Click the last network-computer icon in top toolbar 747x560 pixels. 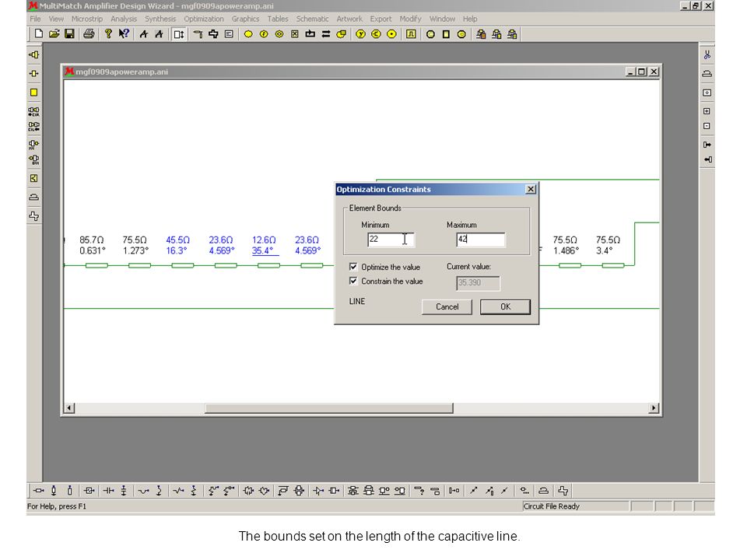pyautogui.click(x=512, y=33)
